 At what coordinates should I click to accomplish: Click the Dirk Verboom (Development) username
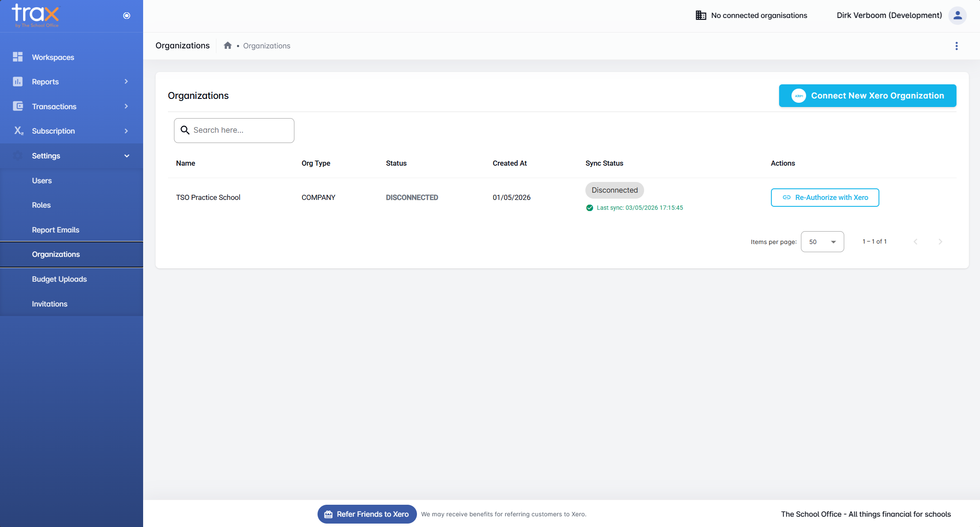click(889, 15)
